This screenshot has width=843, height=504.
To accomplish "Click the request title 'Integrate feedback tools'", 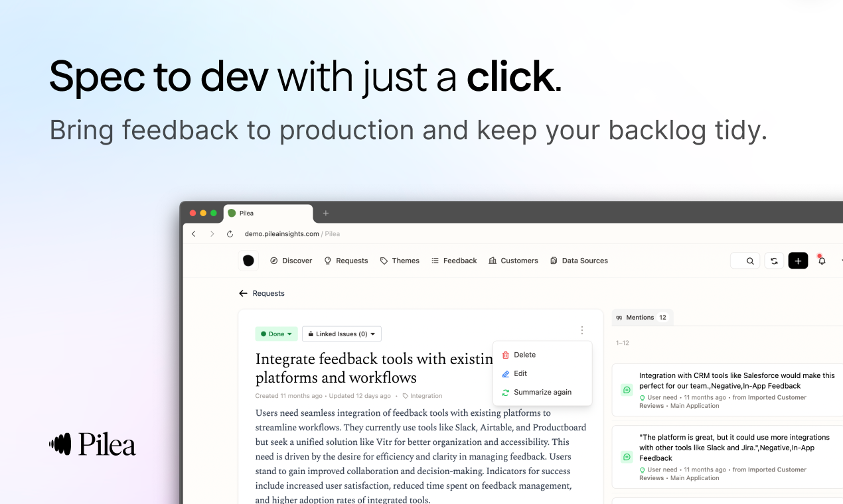I will (x=374, y=368).
